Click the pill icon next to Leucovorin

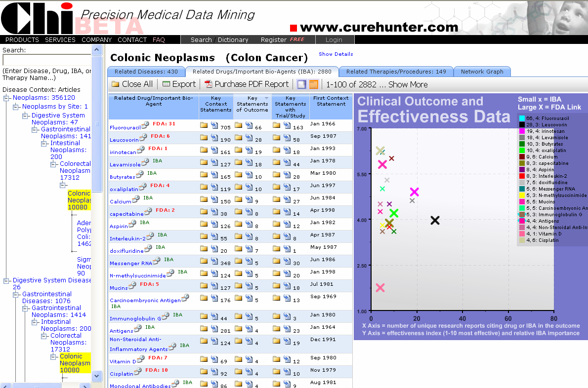point(143,137)
